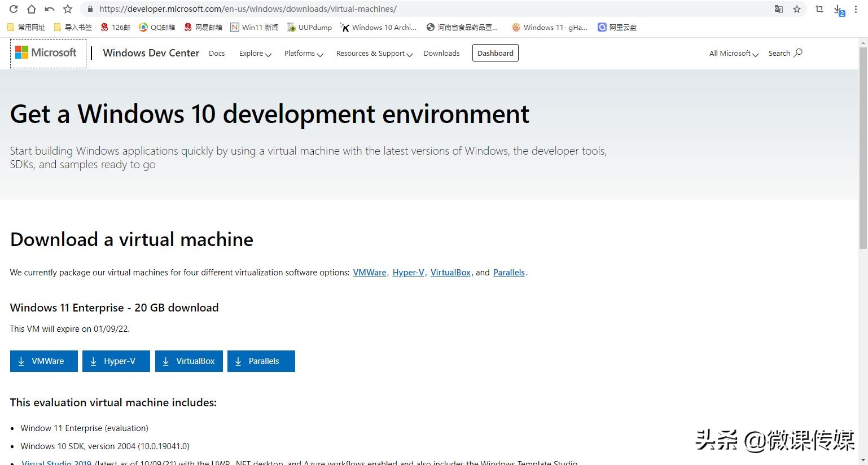Click the undo back arrow icon
868x465 pixels.
coord(50,9)
